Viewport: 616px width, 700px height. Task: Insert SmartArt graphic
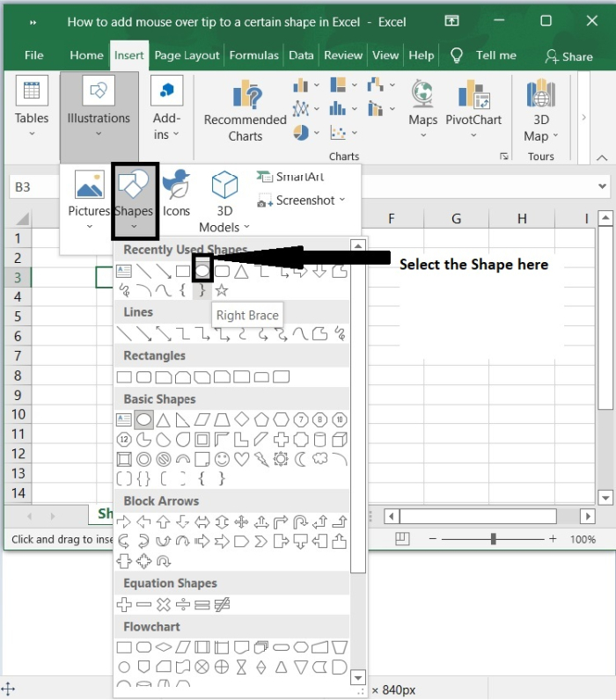tap(290, 177)
